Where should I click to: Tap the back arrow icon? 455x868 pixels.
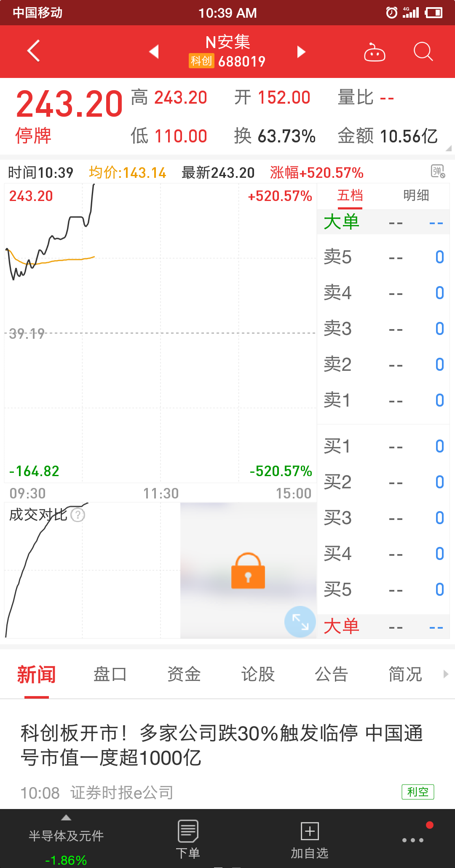34,51
